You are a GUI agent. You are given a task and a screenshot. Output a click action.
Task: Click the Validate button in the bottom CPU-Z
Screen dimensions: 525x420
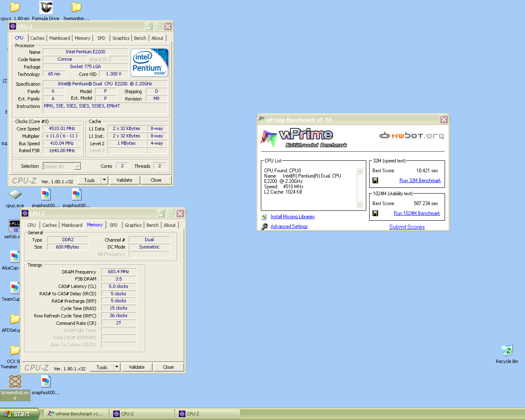click(x=137, y=367)
